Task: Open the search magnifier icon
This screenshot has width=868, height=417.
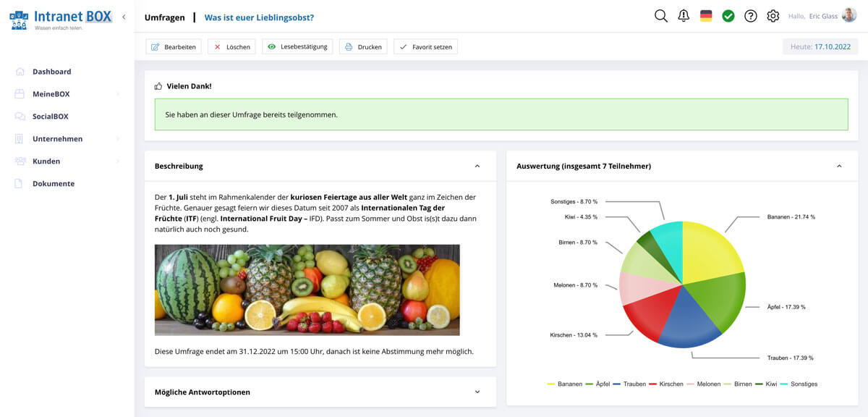Action: (660, 15)
